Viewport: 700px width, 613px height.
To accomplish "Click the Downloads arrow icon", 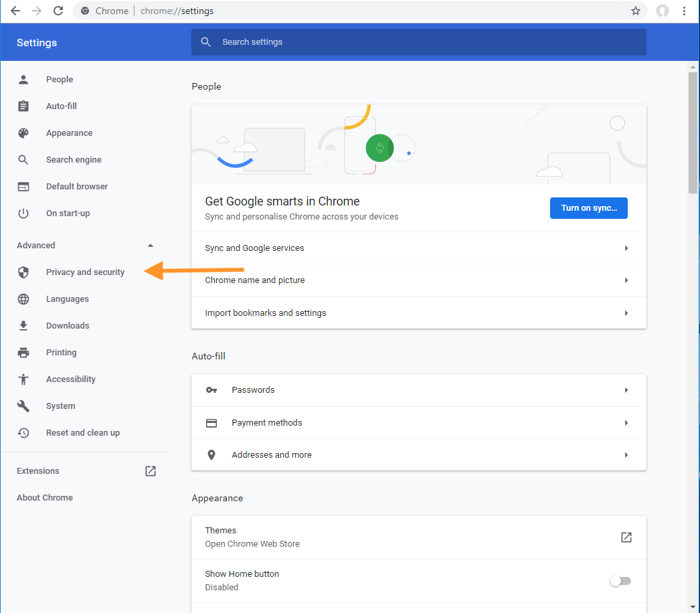I will pos(23,326).
